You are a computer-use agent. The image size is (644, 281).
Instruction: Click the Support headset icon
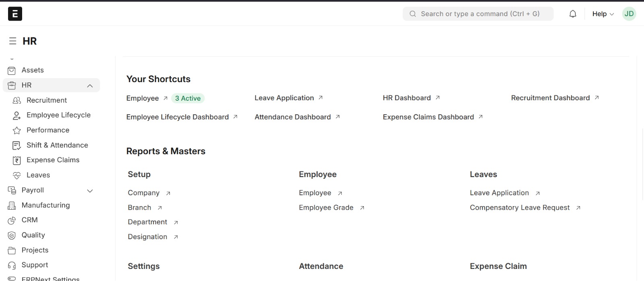tap(12, 265)
